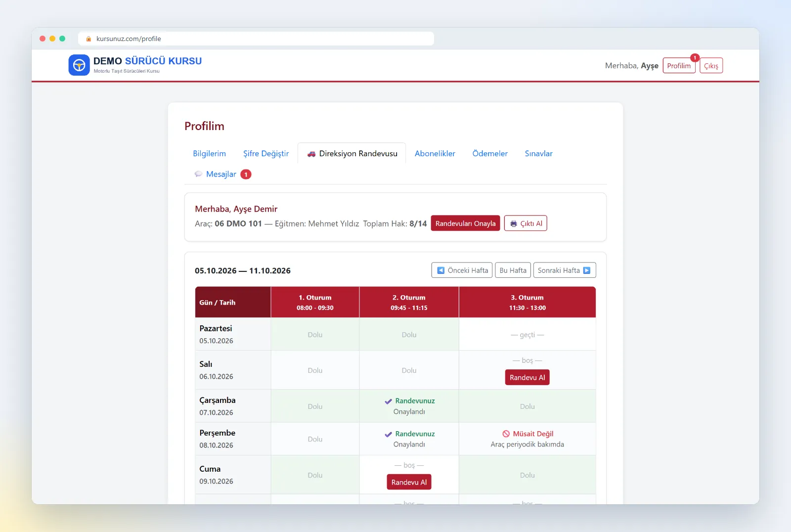Confirm appointments with Randevuları Onayla
Viewport: 791px width, 532px height.
(465, 223)
